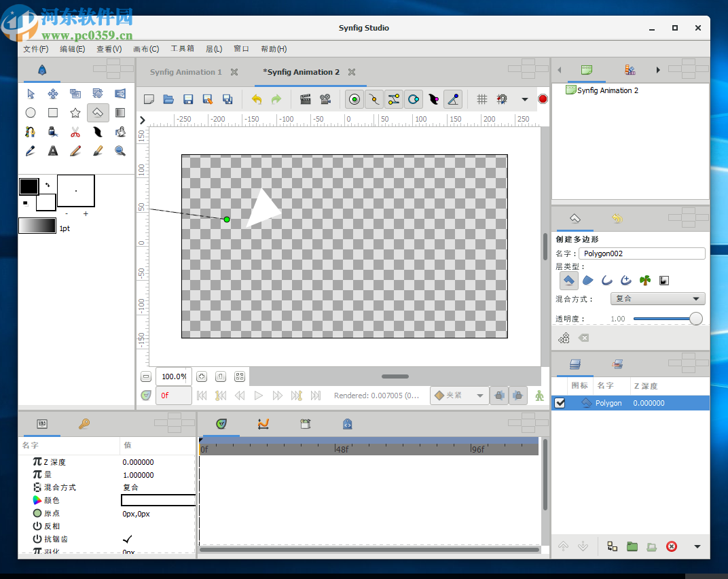Open the 混合方式 blend method dropdown
The image size is (728, 579).
pos(657,298)
